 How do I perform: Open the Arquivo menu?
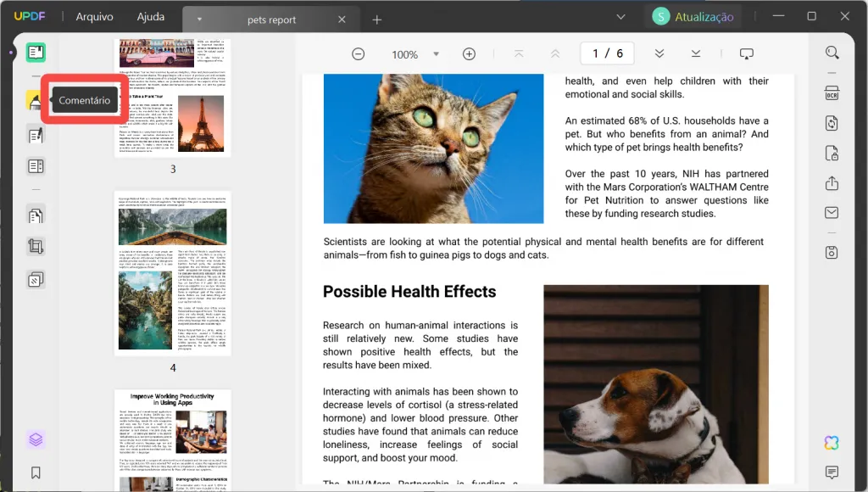[x=94, y=17]
